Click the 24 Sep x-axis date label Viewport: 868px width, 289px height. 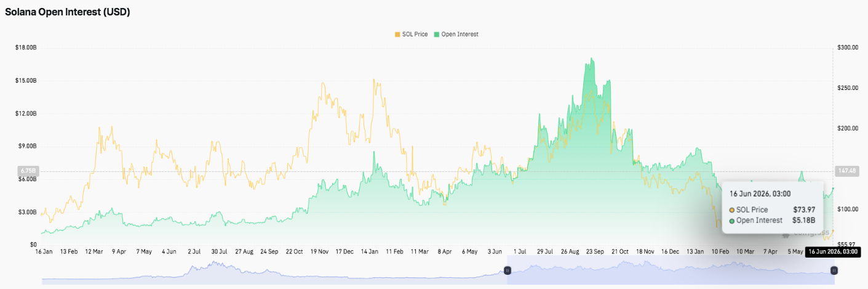click(269, 252)
